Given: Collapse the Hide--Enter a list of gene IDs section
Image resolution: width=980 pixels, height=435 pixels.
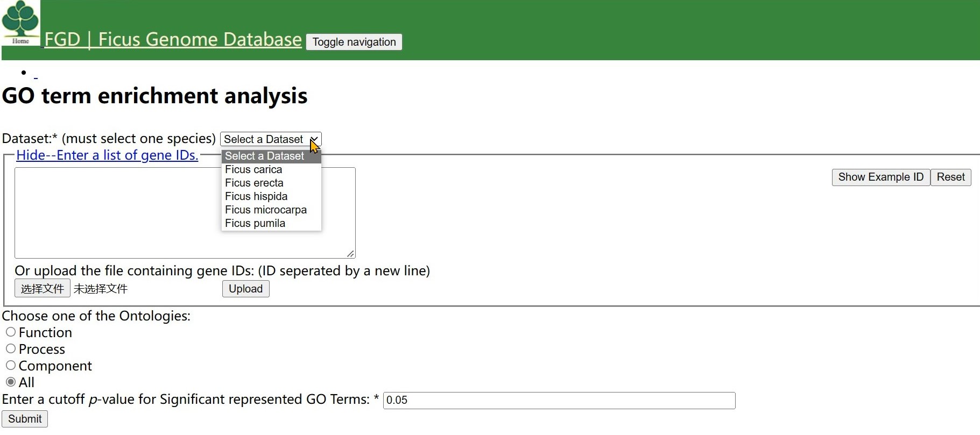Looking at the screenshot, I should tap(107, 155).
